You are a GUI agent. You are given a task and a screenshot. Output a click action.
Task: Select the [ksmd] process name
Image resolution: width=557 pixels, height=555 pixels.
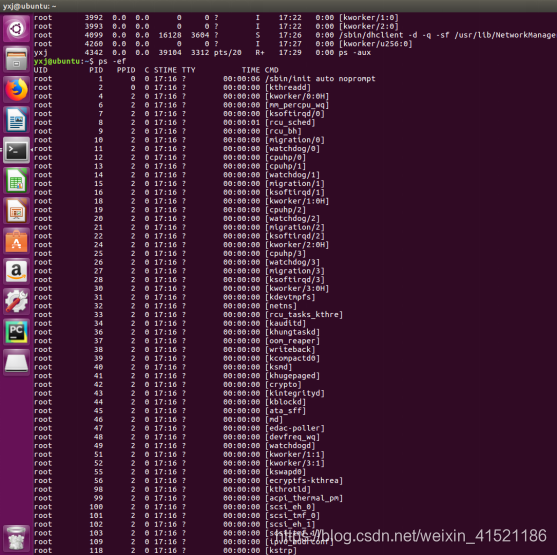tap(278, 367)
